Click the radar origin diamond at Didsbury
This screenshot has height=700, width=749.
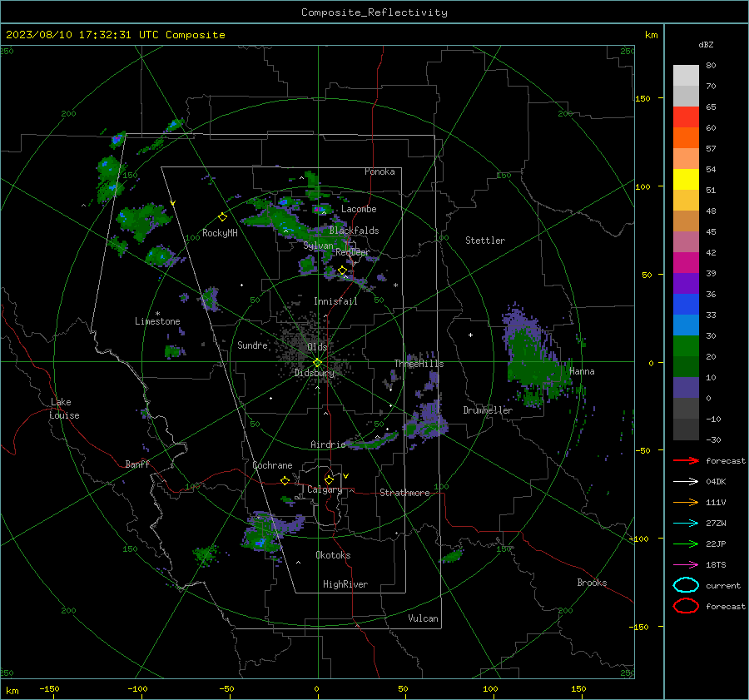(x=317, y=362)
